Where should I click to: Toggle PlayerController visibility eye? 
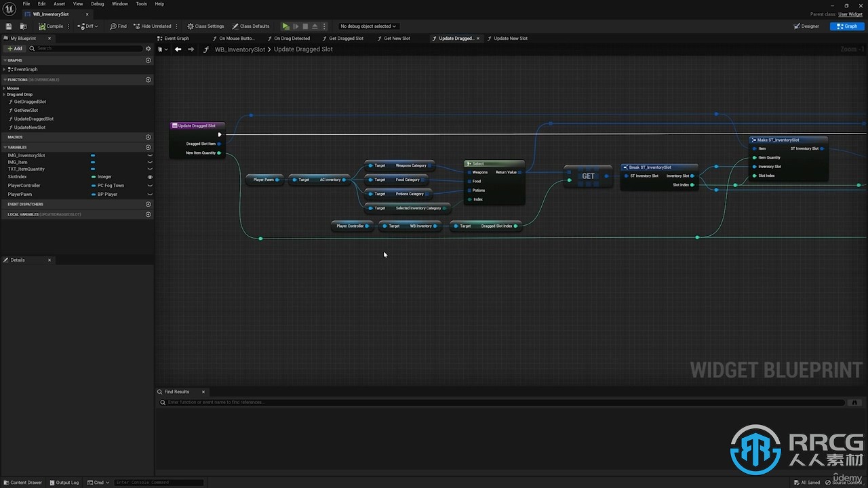click(x=150, y=186)
